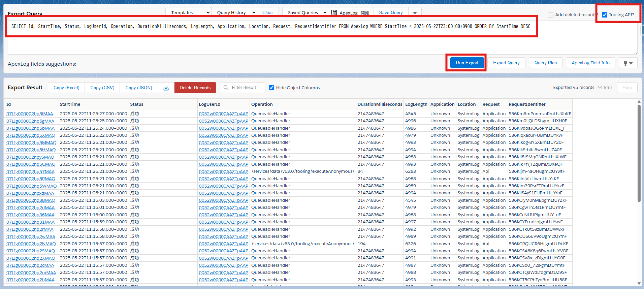The image size is (644, 289).
Task: Open the lightbulb suggestions dropdown
Action: (x=628, y=63)
